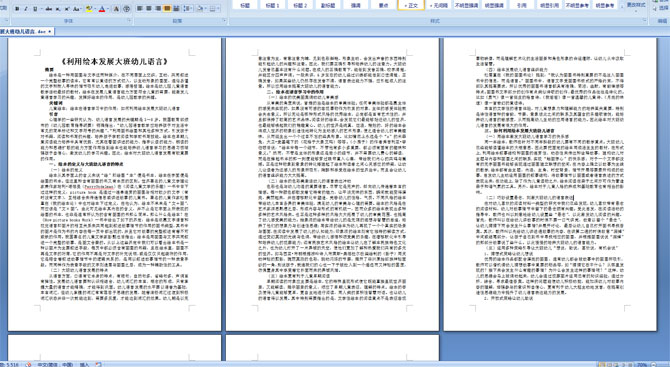This screenshot has width=670, height=367.
Task: Toggle italic formatting in the font group
Action: pos(26,9)
